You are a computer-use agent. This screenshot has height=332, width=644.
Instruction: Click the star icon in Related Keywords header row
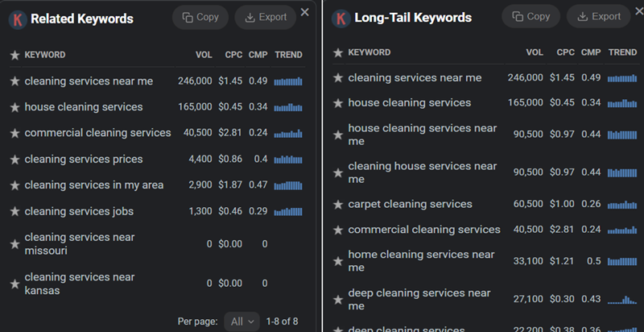coord(14,56)
